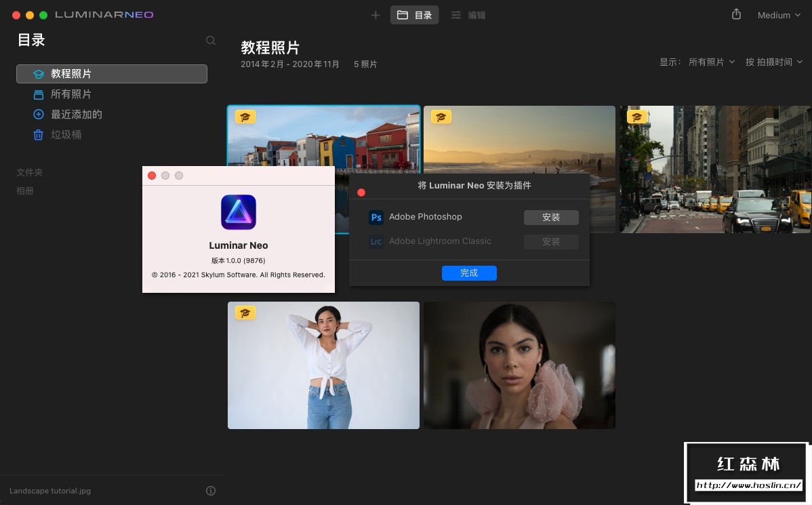Click the Adobe Lightroom Classic label
This screenshot has height=505, width=812.
[x=440, y=241]
